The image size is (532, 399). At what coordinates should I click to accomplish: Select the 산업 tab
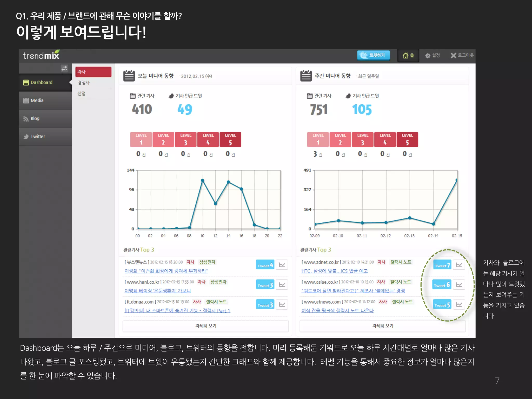pyautogui.click(x=93, y=94)
